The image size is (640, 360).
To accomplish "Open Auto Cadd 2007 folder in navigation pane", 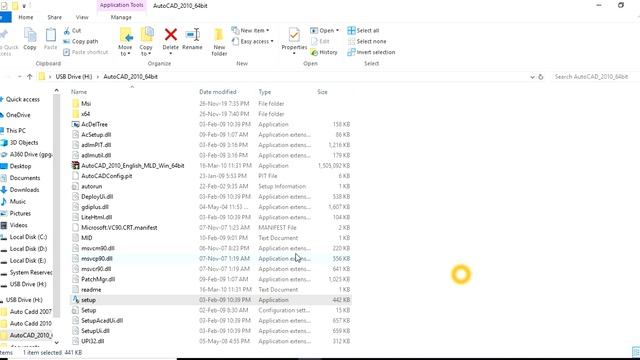I will (x=31, y=311).
